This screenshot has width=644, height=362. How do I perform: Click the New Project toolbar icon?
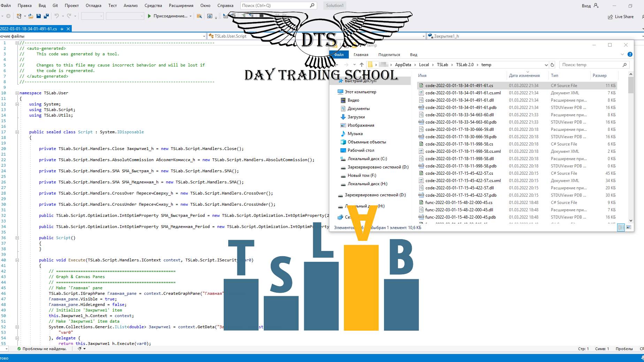tap(19, 16)
